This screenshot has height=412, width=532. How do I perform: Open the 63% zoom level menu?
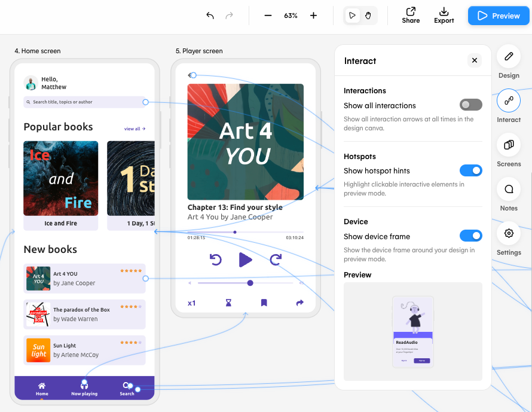pos(291,16)
